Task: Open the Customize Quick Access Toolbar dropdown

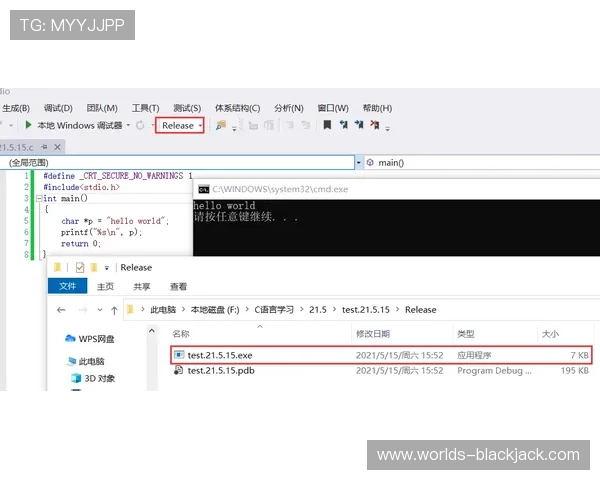Action: pos(107,268)
